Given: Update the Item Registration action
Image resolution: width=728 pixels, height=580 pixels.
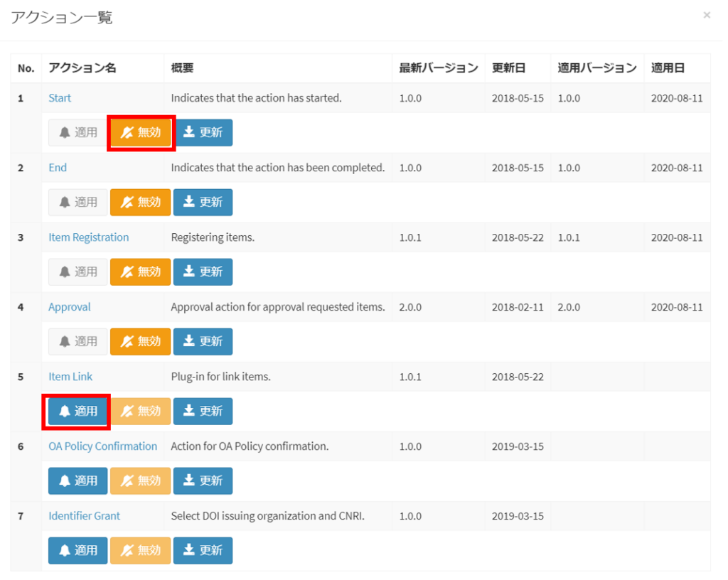Looking at the screenshot, I should tap(203, 272).
